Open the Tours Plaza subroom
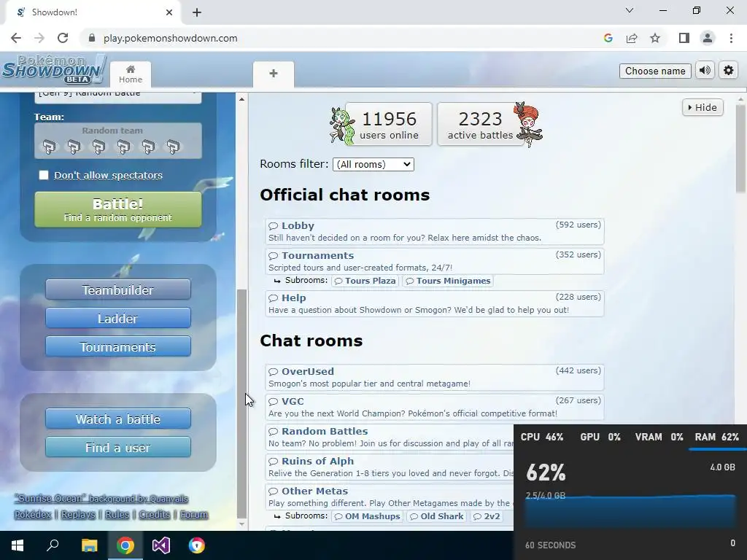The width and height of the screenshot is (747, 560). coord(365,281)
